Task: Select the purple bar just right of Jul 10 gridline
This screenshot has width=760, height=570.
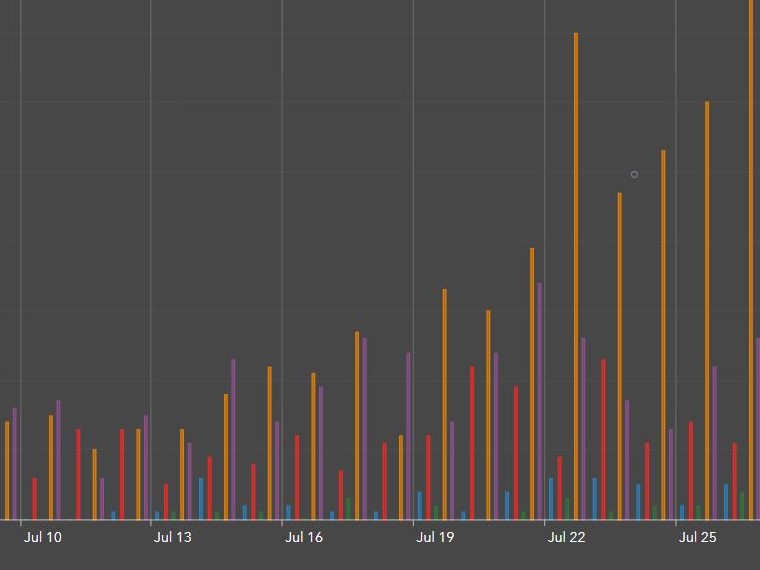Action: (x=58, y=460)
